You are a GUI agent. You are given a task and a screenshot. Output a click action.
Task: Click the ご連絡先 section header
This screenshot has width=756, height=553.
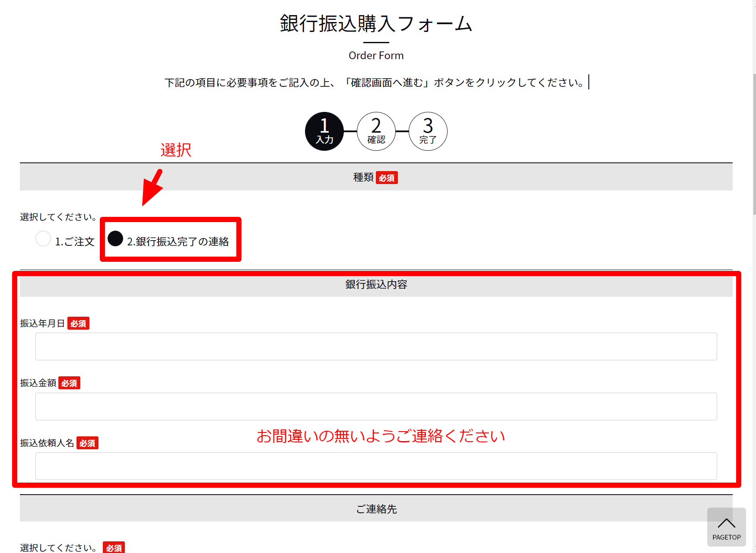376,509
